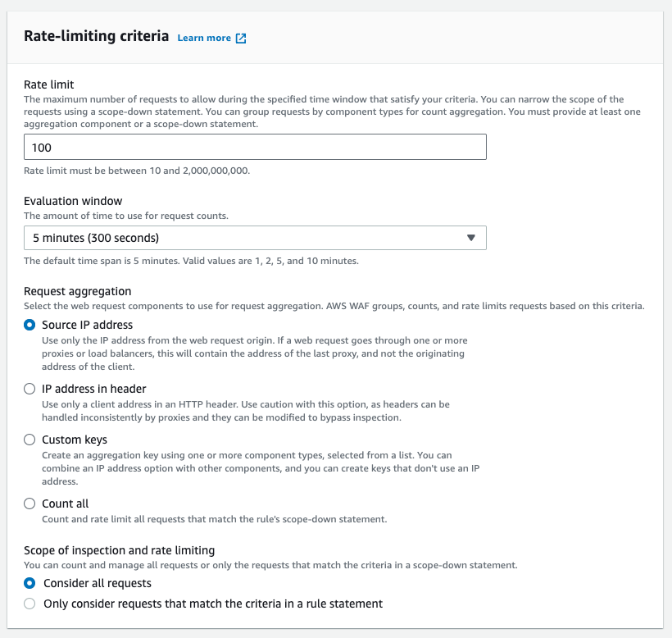The image size is (672, 638).
Task: Choose the Custom keys aggregation option
Action: 30,440
